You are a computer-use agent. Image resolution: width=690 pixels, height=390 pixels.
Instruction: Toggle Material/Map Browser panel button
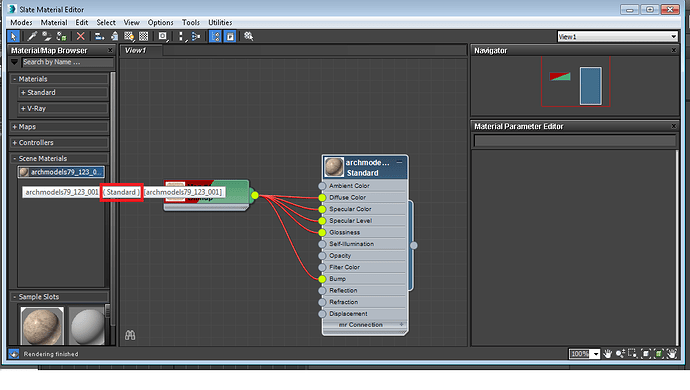pos(215,37)
